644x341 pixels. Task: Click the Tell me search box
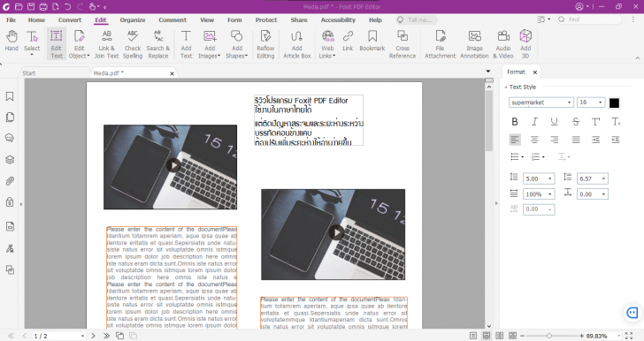(x=416, y=19)
